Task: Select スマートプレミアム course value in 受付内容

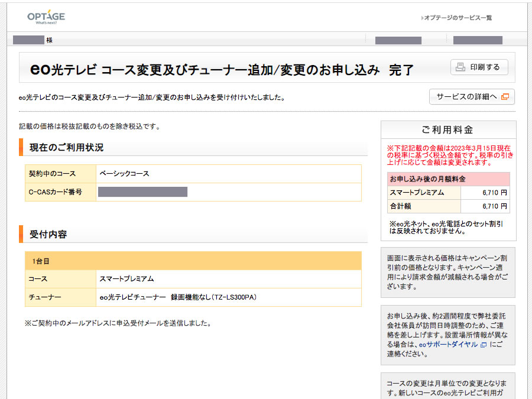Action: [229, 279]
